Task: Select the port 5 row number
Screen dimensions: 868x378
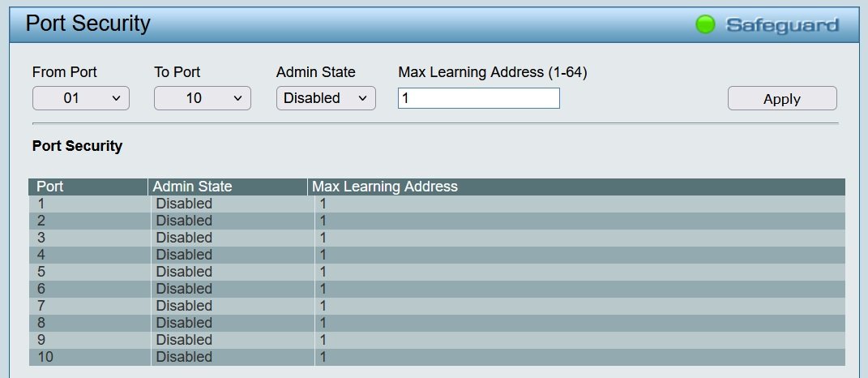Action: point(41,272)
